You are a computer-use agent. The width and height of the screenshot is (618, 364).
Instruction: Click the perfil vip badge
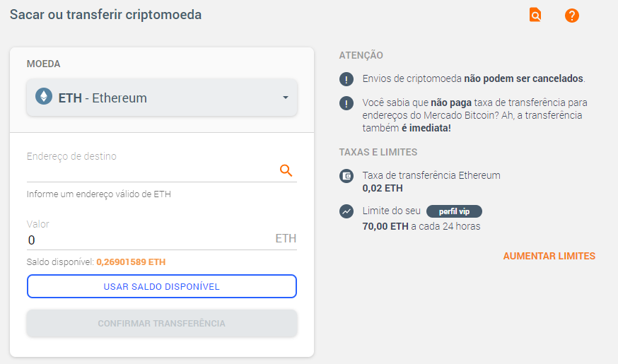point(454,211)
